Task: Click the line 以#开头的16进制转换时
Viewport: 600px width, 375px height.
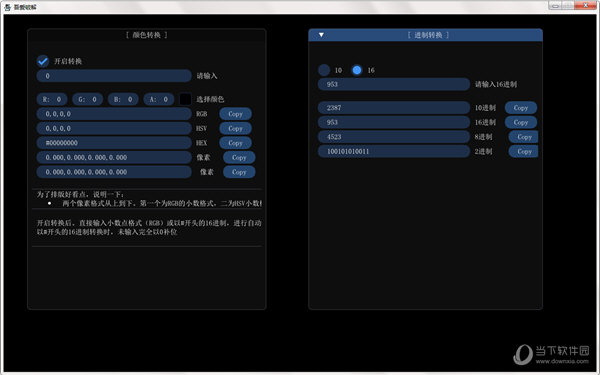Action: click(107, 232)
